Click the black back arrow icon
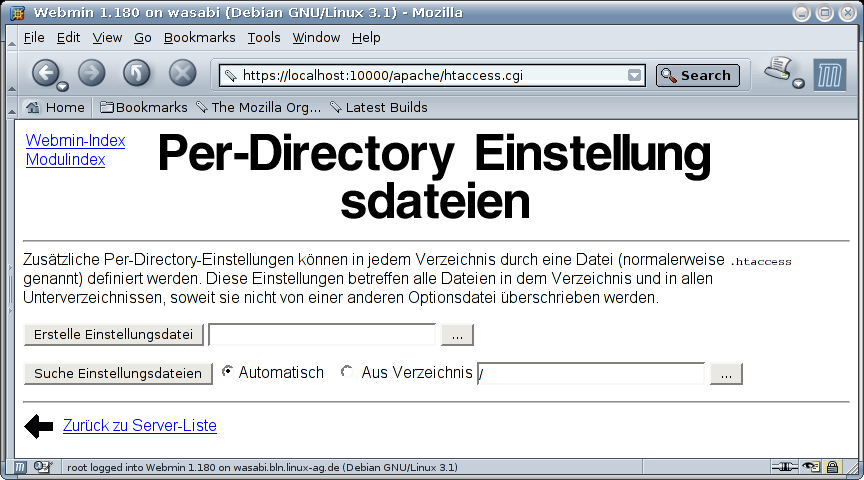This screenshot has width=864, height=480. pos(38,427)
